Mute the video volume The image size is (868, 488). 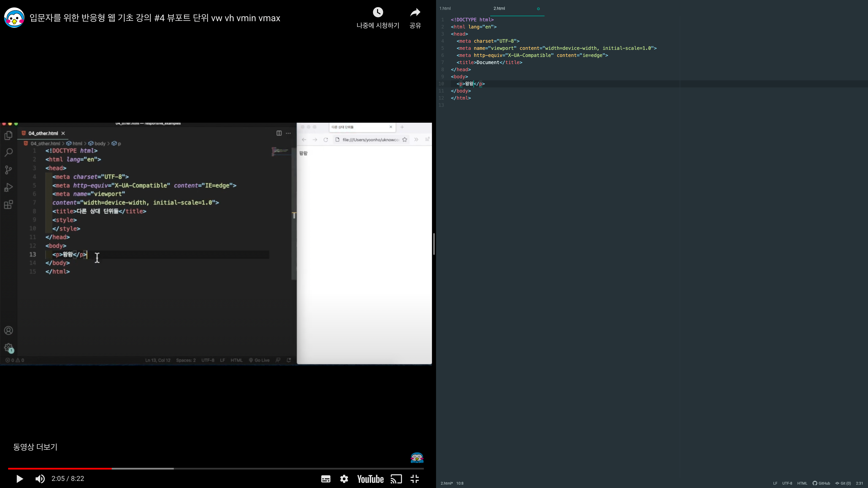click(40, 479)
